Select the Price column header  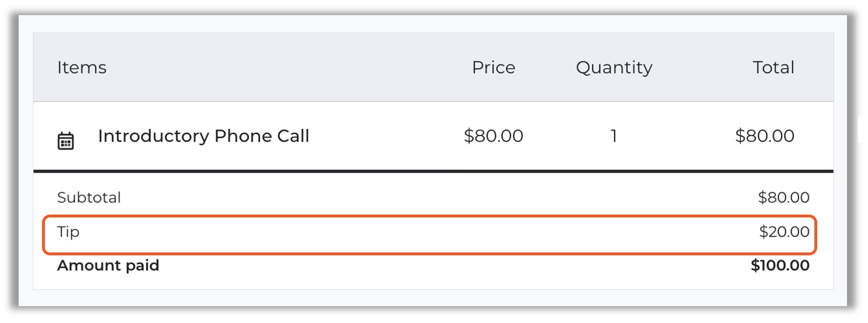coord(494,68)
